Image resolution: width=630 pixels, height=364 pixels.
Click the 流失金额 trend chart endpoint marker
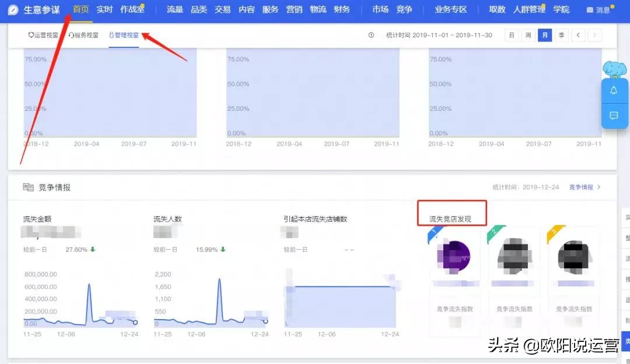(x=135, y=322)
